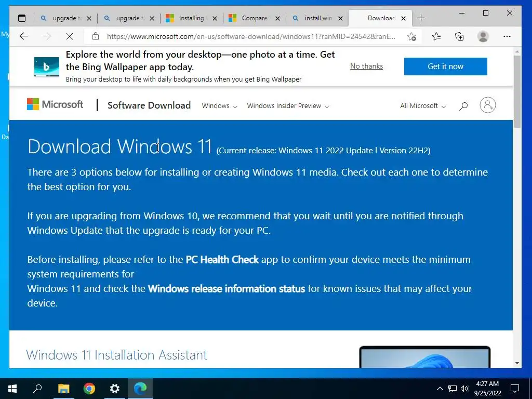The width and height of the screenshot is (532, 399).
Task: Show hidden system tray icons
Action: tap(440, 389)
